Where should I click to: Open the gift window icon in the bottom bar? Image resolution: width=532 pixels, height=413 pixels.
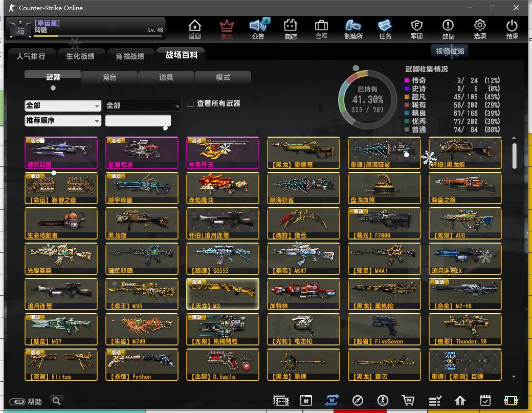[x=306, y=401]
